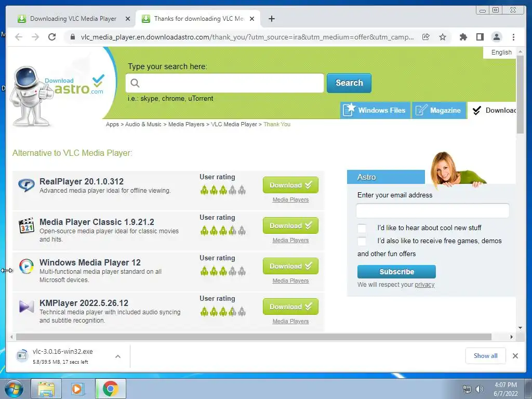The width and height of the screenshot is (532, 399).
Task: Open the Magazine tab
Action: click(x=438, y=110)
